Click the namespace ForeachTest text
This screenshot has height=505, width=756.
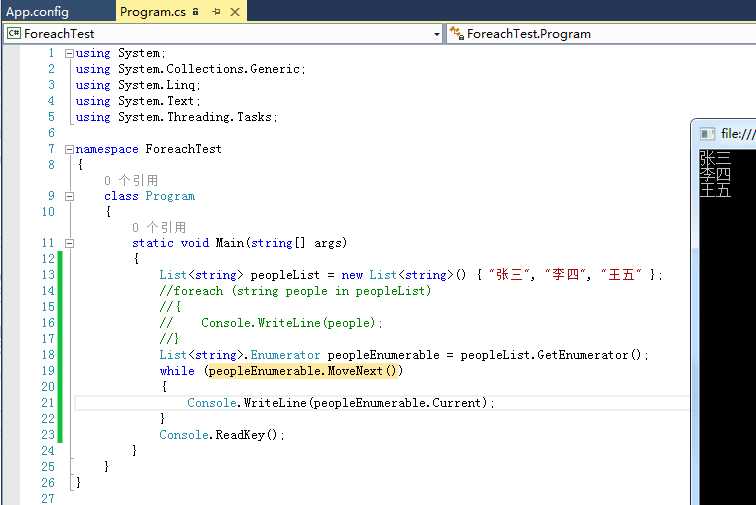(x=148, y=149)
